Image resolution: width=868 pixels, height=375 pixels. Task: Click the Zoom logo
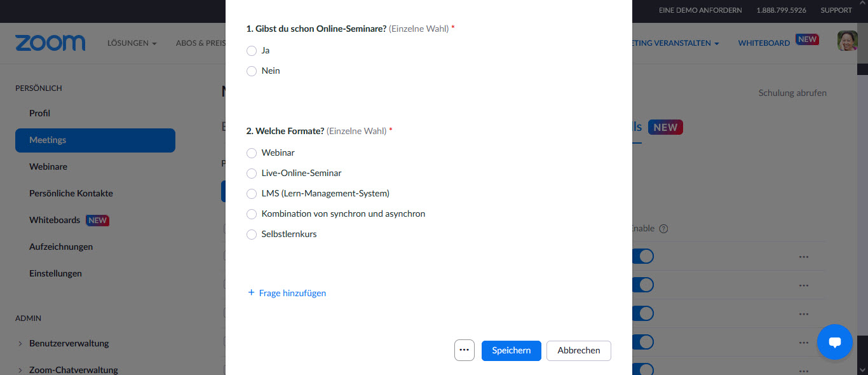(x=50, y=43)
